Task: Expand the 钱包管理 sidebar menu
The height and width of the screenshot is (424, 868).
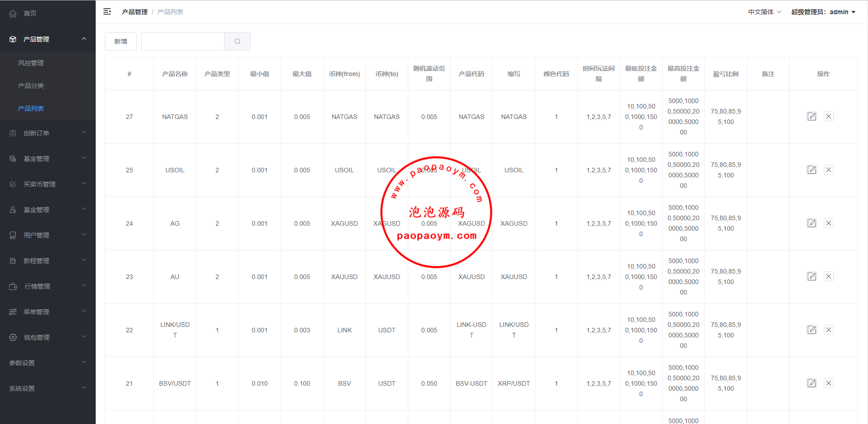Action: pyautogui.click(x=48, y=337)
